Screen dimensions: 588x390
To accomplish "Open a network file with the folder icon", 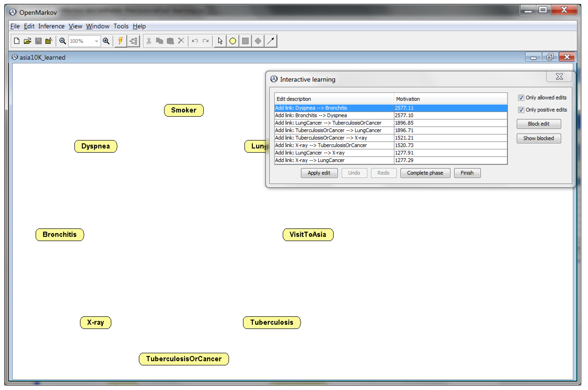I will tap(27, 41).
